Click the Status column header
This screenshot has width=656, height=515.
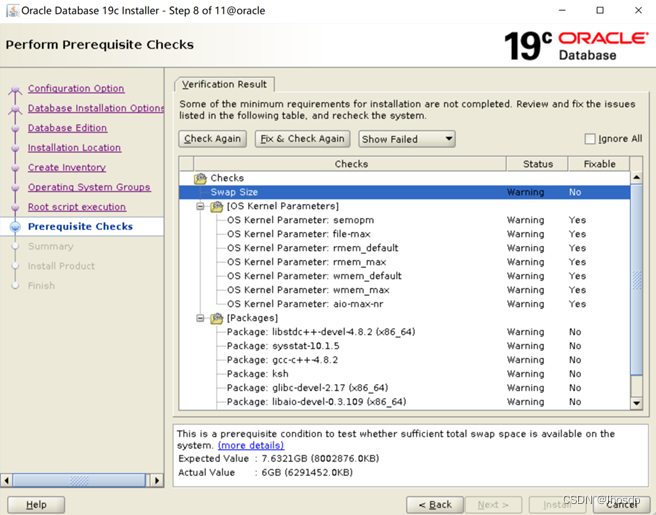[538, 164]
